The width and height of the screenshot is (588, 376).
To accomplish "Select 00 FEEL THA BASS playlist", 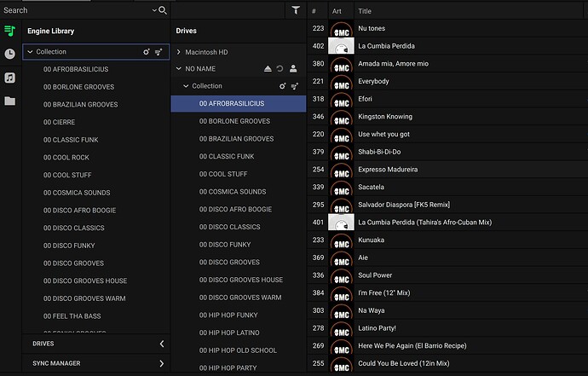I will coord(72,316).
